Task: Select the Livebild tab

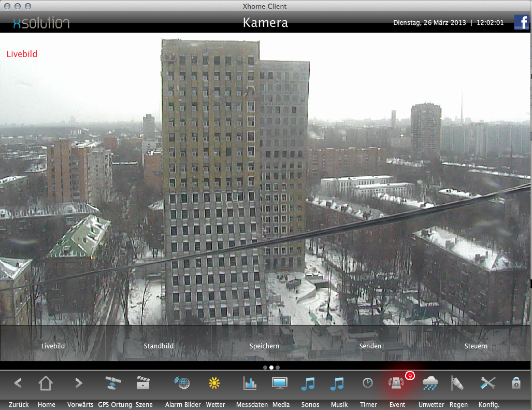Action: pyautogui.click(x=53, y=346)
